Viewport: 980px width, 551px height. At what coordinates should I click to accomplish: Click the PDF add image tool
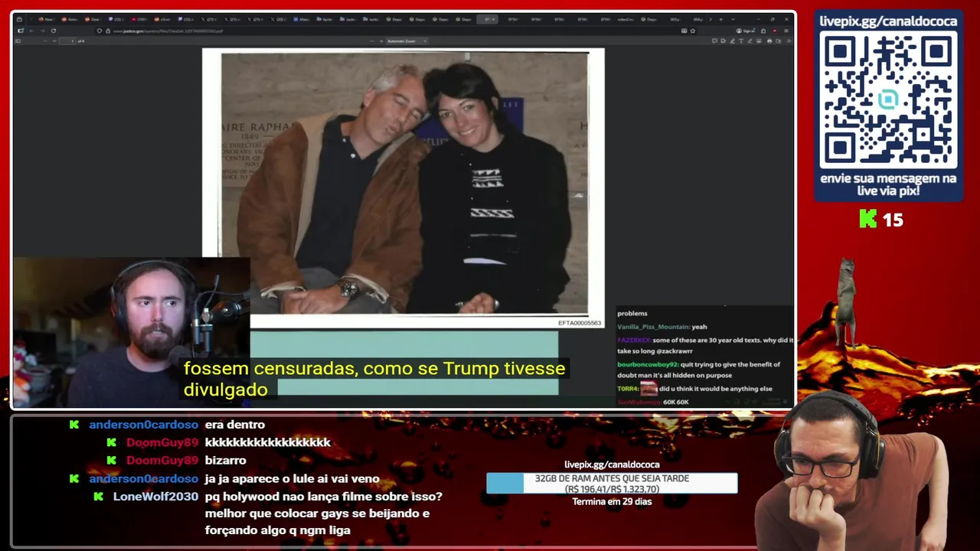coord(759,41)
